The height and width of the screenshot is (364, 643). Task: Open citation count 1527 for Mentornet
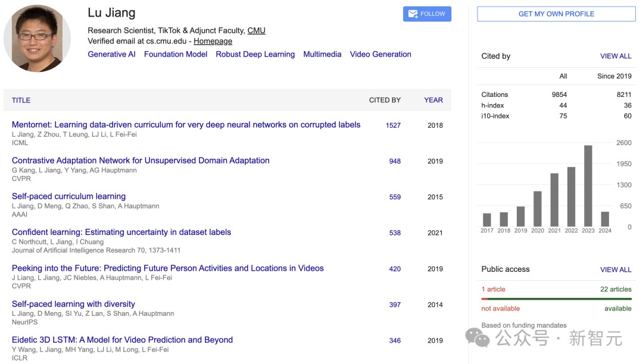(x=393, y=125)
